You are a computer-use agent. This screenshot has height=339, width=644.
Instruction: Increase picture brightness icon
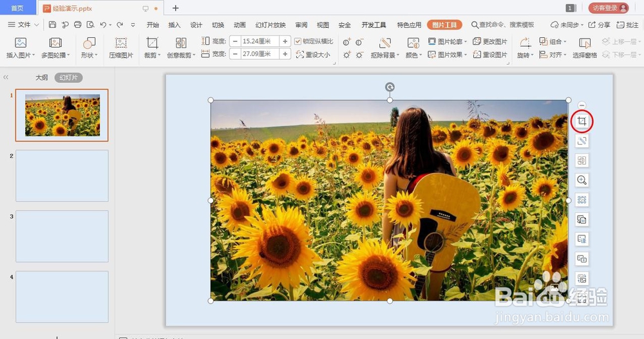[x=347, y=55]
